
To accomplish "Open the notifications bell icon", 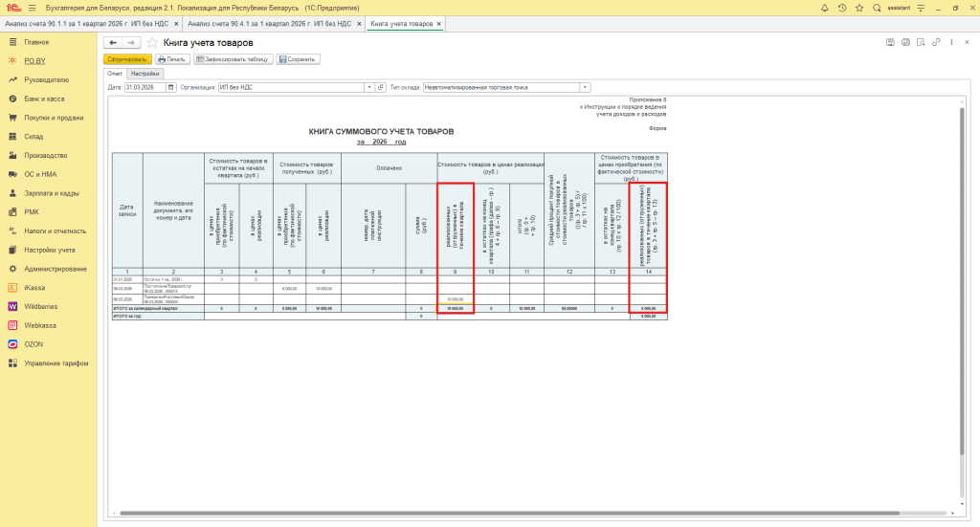I will point(825,8).
